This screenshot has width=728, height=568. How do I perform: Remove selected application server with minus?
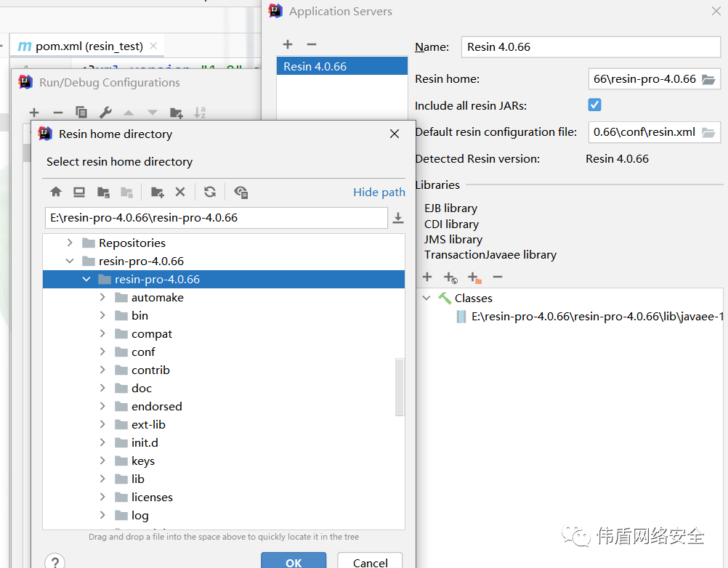click(x=312, y=44)
